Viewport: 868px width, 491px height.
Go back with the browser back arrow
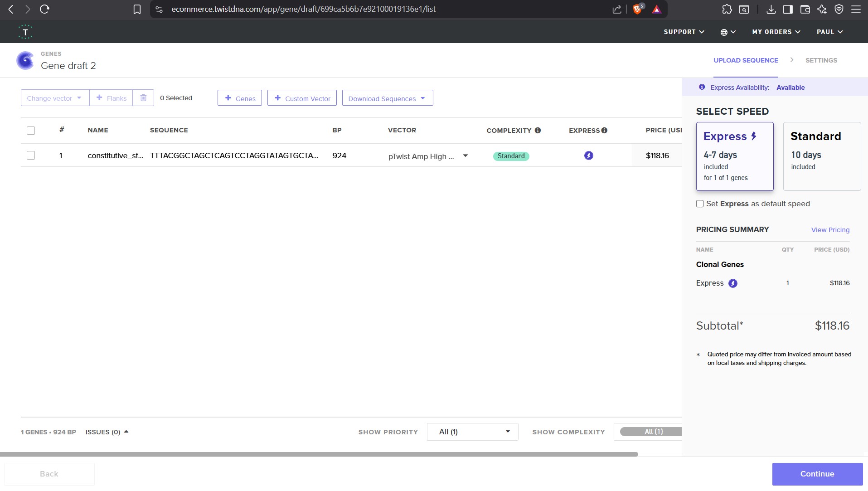(x=11, y=9)
